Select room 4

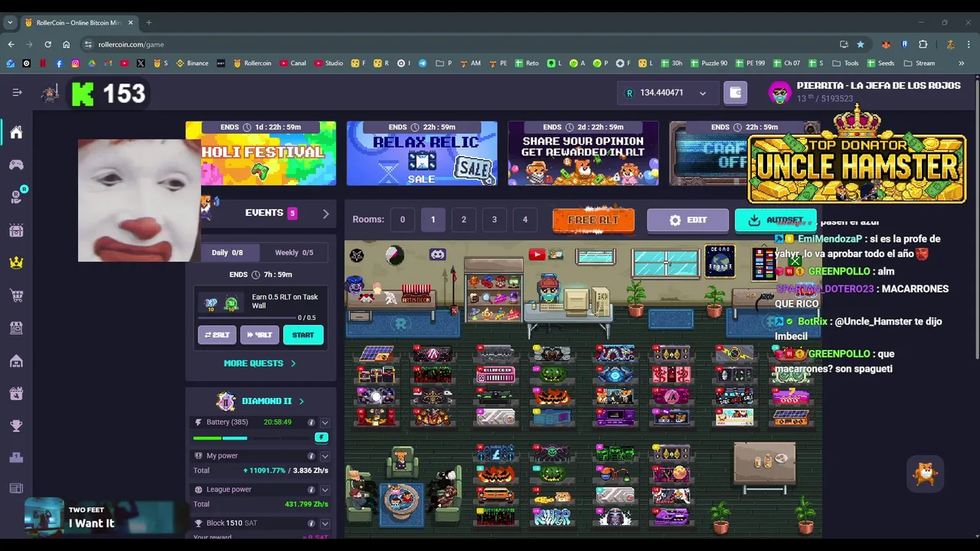[x=524, y=220]
